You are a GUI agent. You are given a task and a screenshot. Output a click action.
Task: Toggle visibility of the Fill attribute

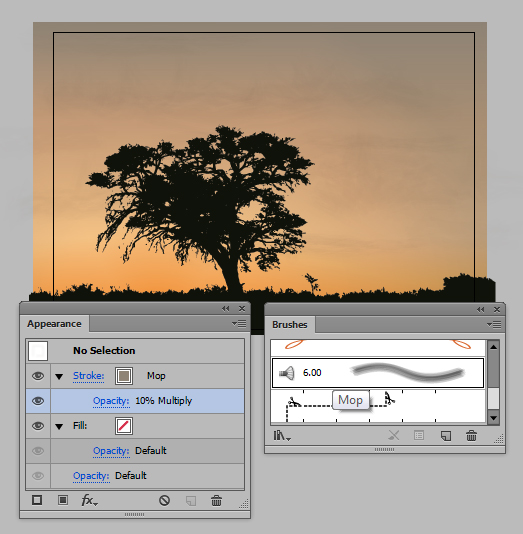[38, 426]
